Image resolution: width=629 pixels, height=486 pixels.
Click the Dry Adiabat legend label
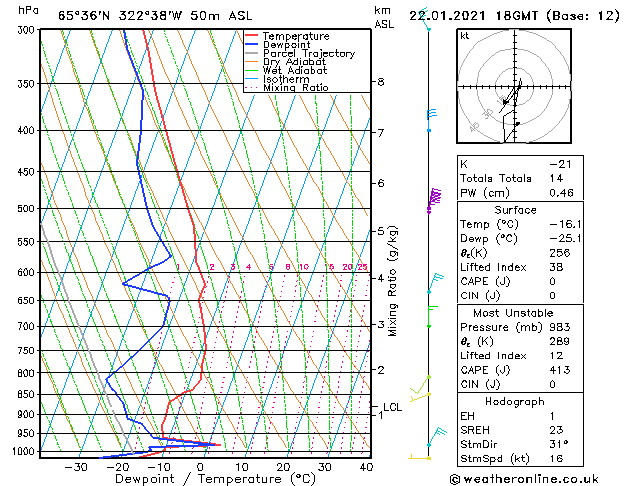294,62
